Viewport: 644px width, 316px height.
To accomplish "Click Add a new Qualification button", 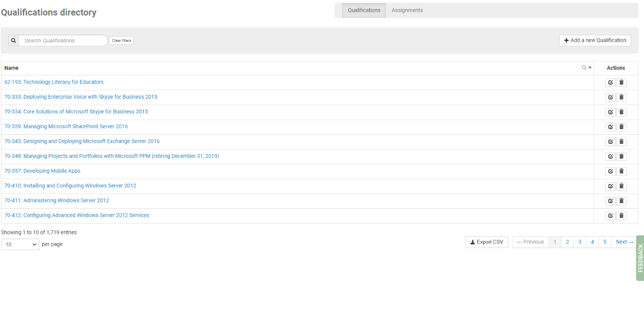I will [595, 41].
